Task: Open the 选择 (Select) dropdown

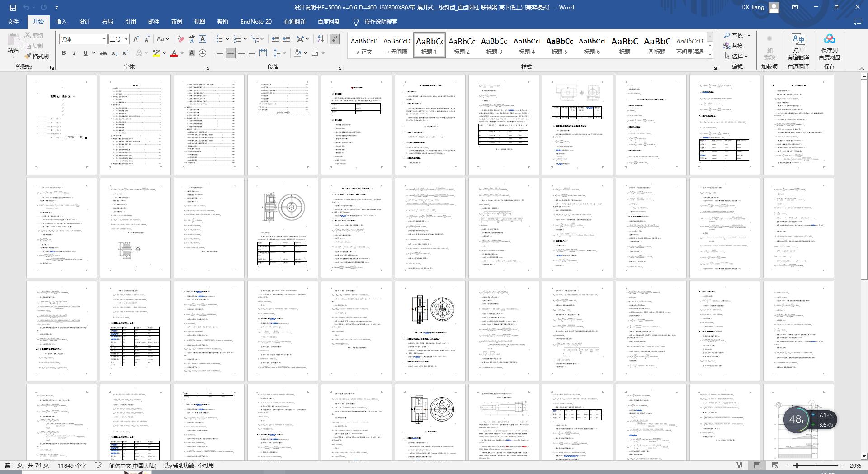Action: (x=736, y=56)
